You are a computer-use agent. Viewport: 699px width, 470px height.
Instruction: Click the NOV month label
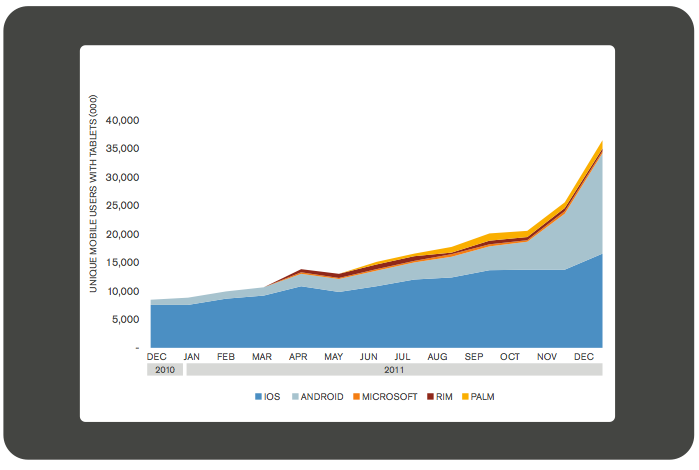pos(547,357)
